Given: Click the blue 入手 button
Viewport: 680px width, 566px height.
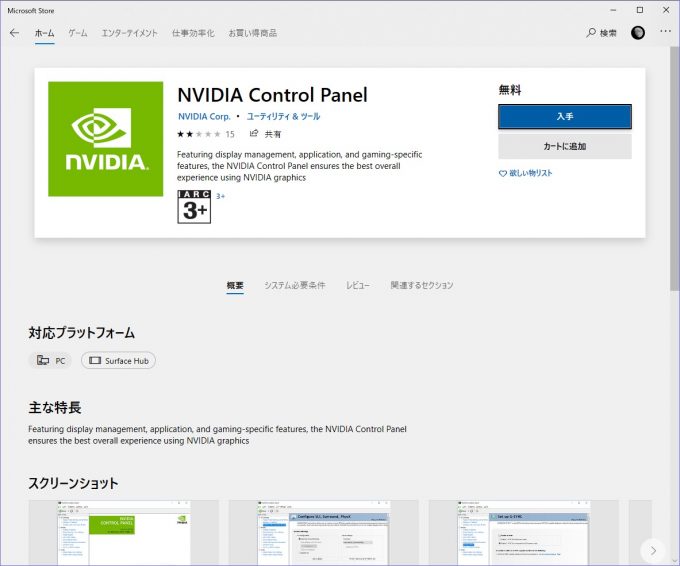Looking at the screenshot, I should tap(565, 116).
